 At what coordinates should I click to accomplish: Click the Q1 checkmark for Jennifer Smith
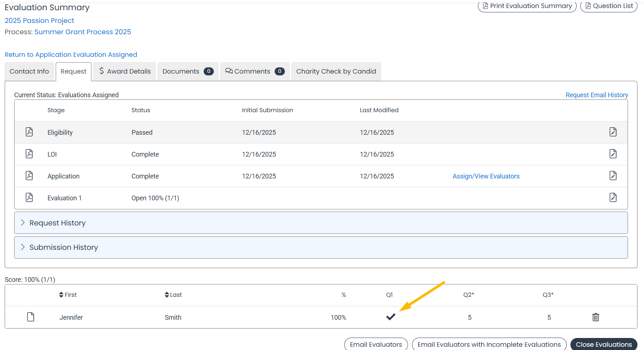click(390, 317)
